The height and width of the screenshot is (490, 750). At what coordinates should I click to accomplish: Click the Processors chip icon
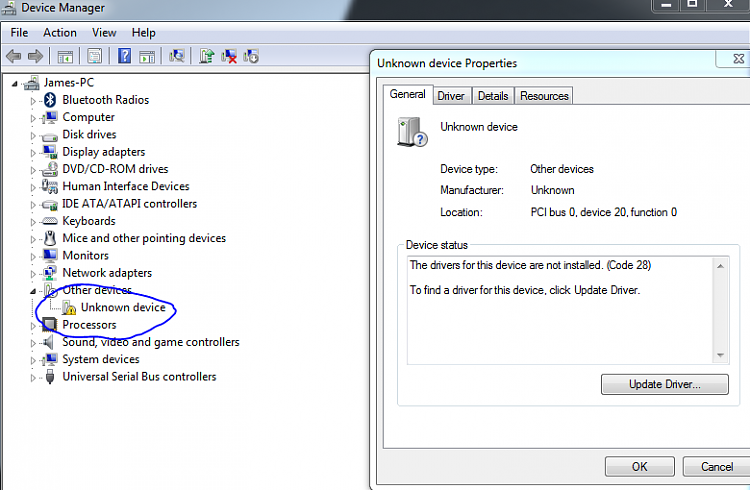pos(50,324)
